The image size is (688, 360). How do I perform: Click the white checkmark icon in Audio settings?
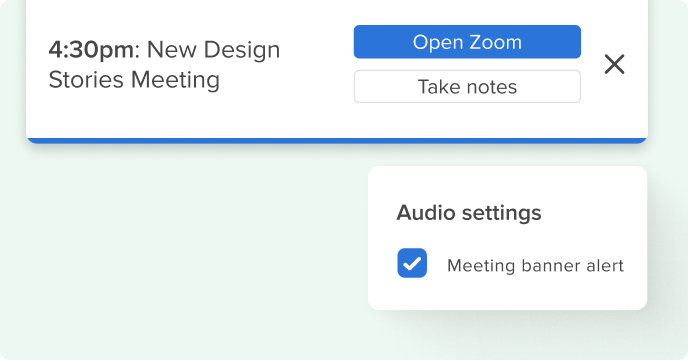pos(412,263)
